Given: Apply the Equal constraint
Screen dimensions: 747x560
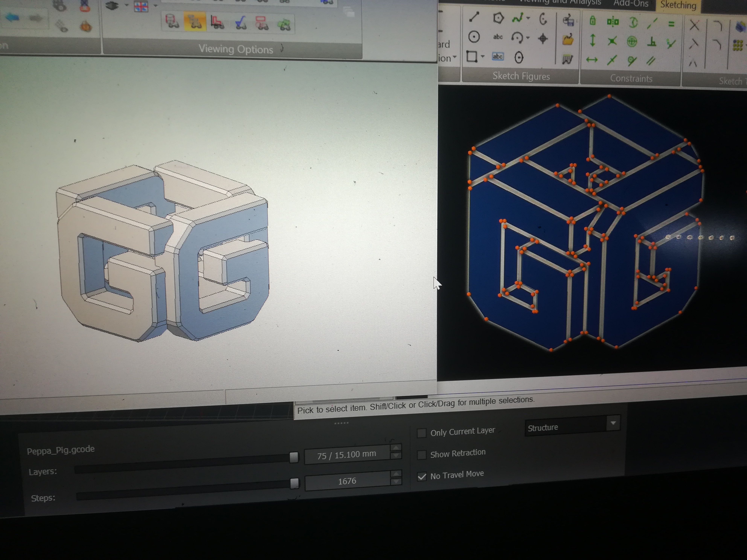Looking at the screenshot, I should point(671,24).
